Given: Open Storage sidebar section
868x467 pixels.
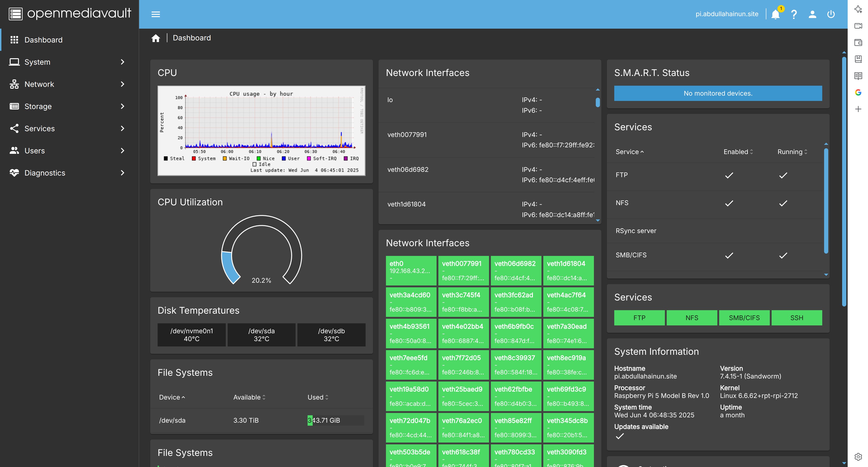Looking at the screenshot, I should tap(69, 106).
